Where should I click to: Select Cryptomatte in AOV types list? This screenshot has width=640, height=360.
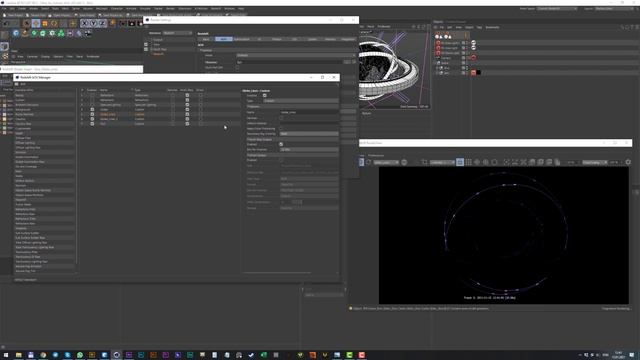point(44,129)
